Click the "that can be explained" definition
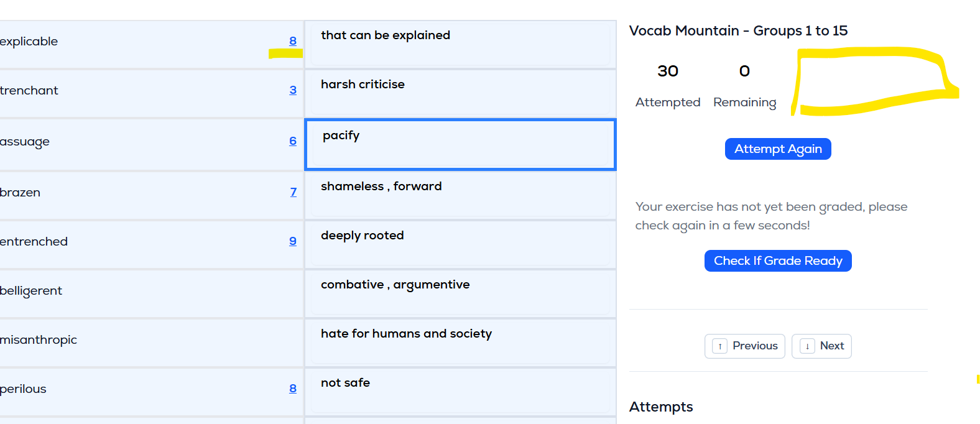Viewport: 980px width, 424px height. pyautogui.click(x=460, y=44)
